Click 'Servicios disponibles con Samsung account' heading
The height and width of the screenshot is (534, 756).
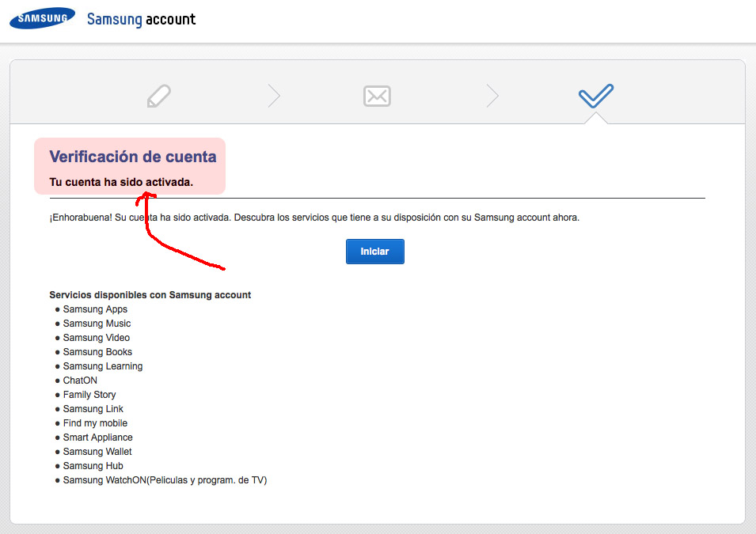150,295
